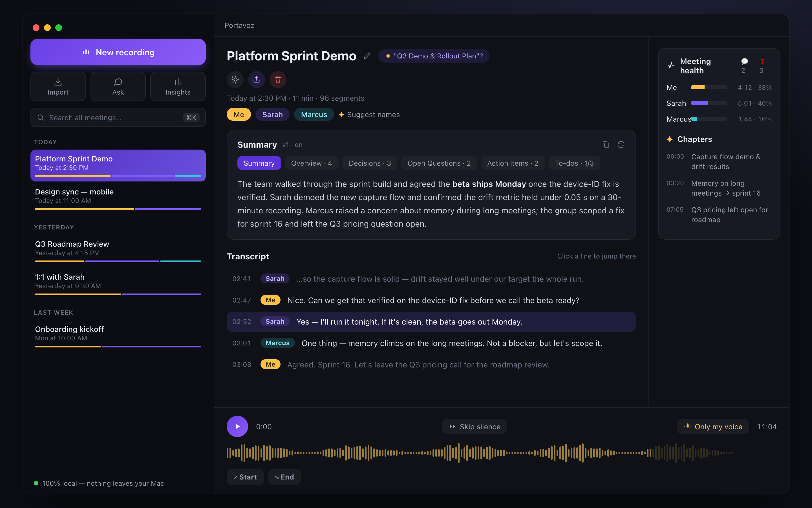The height and width of the screenshot is (508, 812).
Task: Click the audio waveform scrubber
Action: coord(480,453)
